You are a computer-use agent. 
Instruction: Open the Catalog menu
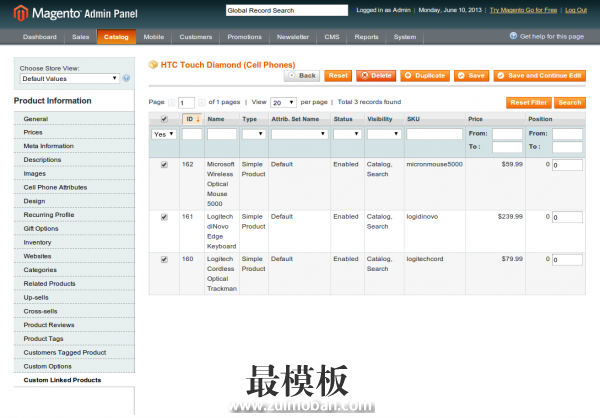pos(116,37)
